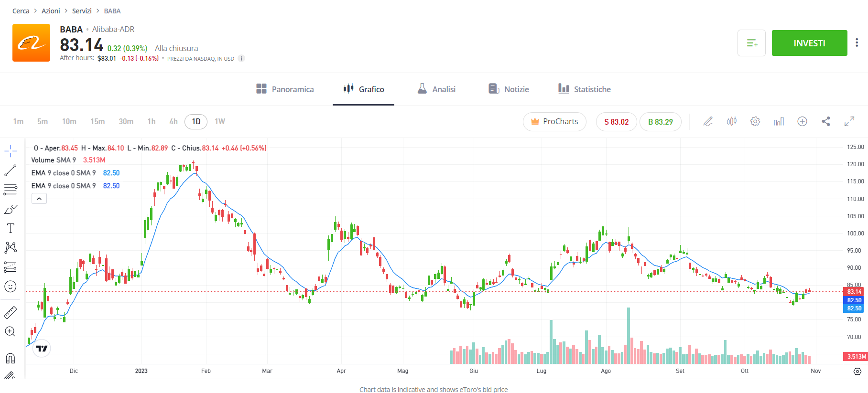Viewport: 868px width, 393px height.
Task: Select 1W timeframe
Action: click(220, 121)
